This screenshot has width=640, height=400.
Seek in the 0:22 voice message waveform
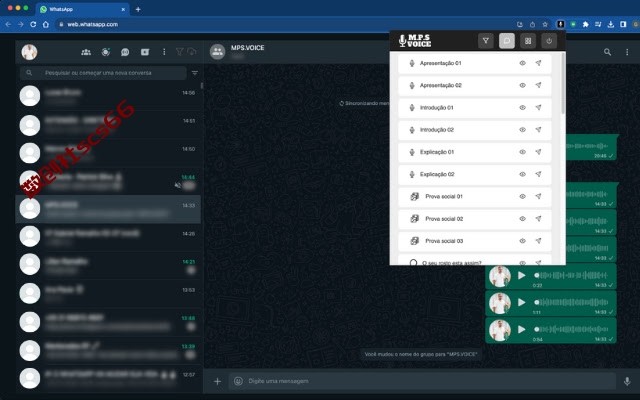pyautogui.click(x=571, y=275)
